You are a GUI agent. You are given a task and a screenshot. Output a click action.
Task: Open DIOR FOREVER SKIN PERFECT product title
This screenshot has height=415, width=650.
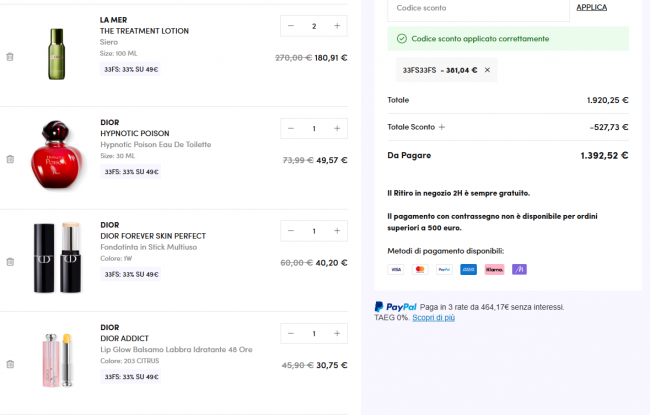click(153, 236)
